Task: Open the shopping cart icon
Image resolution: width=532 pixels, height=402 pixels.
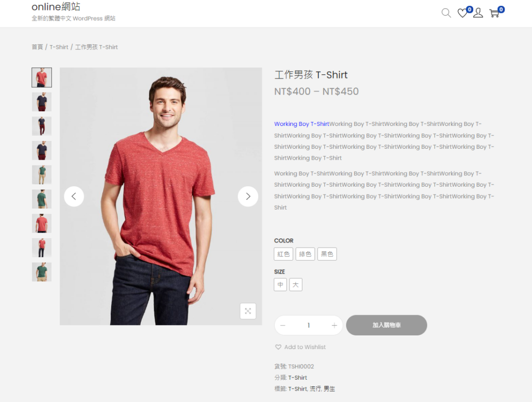Action: [x=494, y=14]
